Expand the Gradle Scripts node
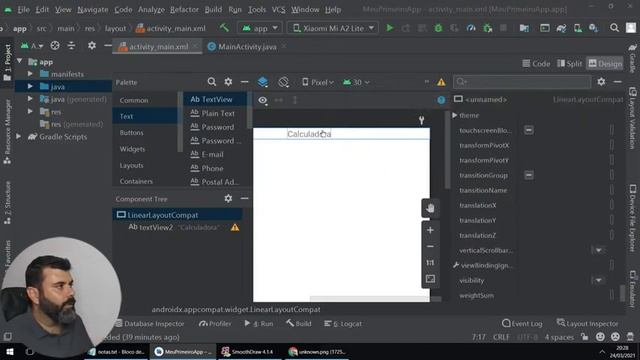 click(19, 136)
